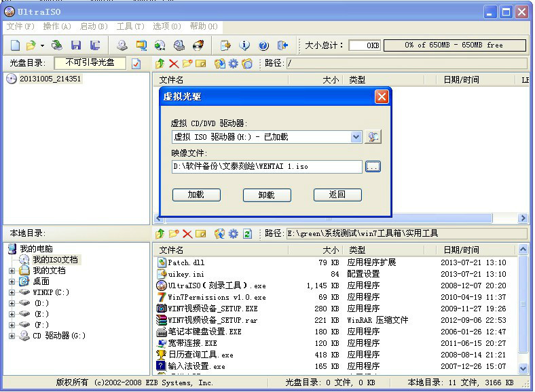Click the gear properties icon in disc panel

[234, 63]
